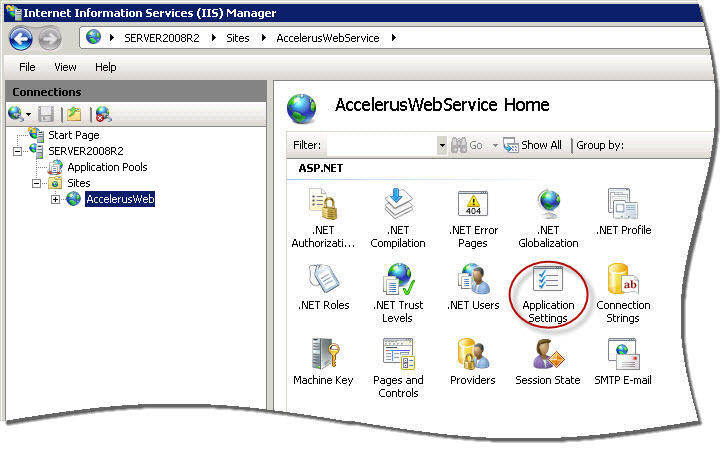Open .NET Trust Levels feature
The height and width of the screenshot is (449, 726).
[398, 293]
